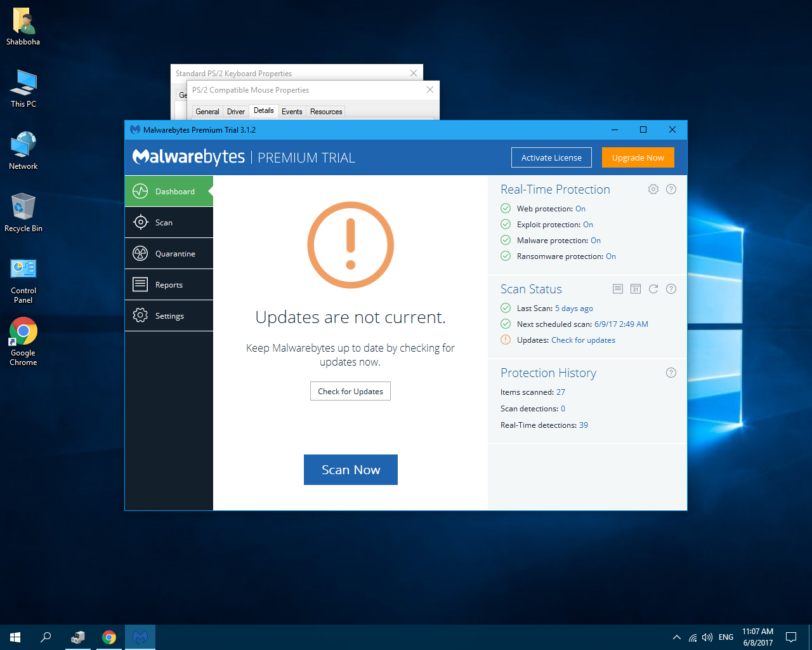Open the next scheduled scan date link

coord(621,324)
